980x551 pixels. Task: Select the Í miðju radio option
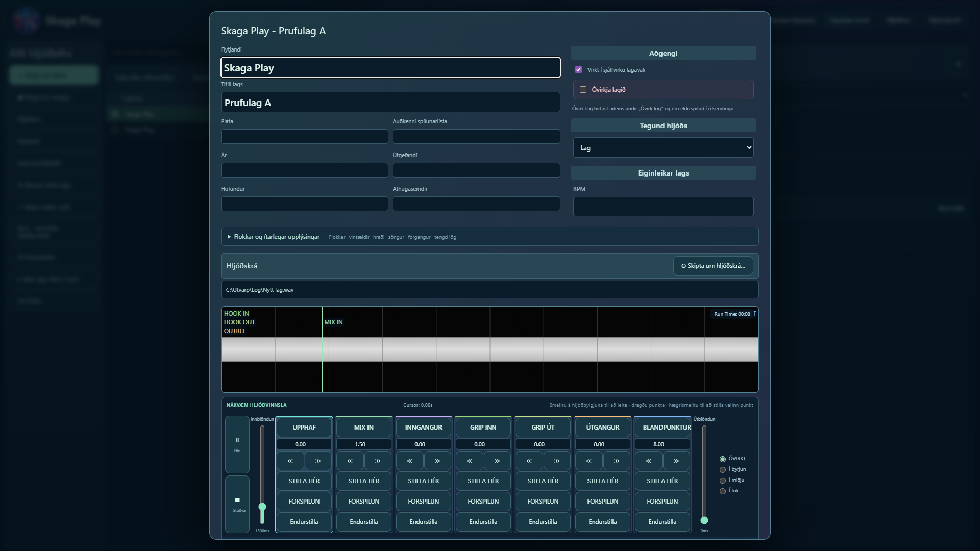pyautogui.click(x=723, y=481)
